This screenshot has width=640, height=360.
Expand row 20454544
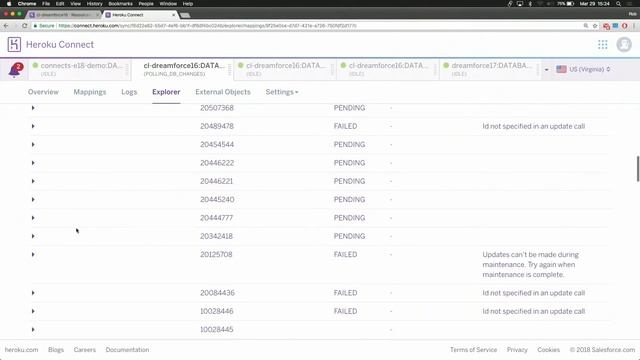click(x=33, y=144)
